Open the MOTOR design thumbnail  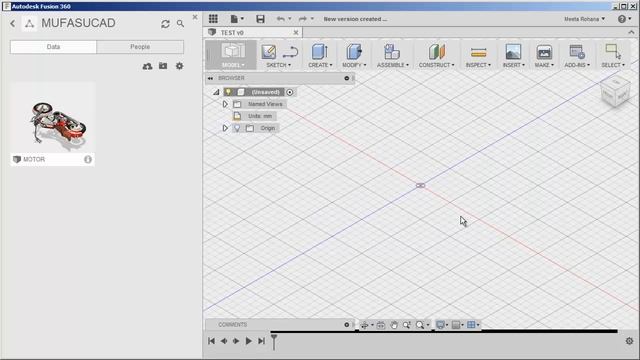coord(53,118)
